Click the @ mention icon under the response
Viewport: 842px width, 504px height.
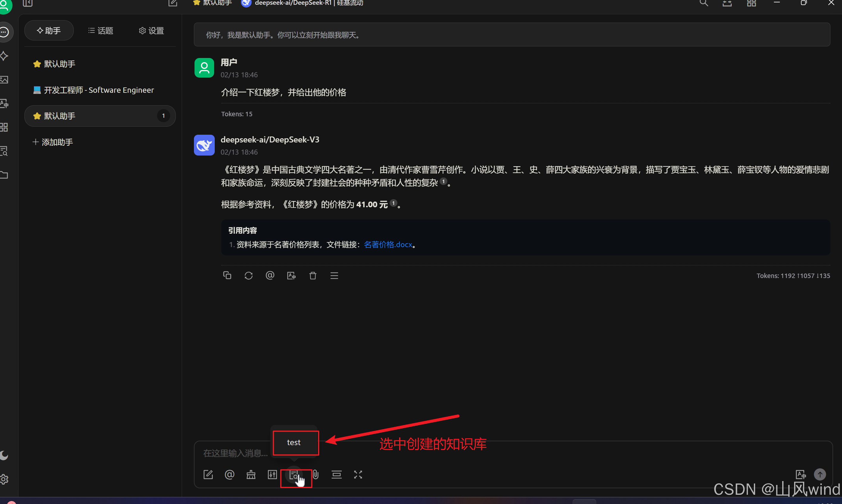(270, 275)
